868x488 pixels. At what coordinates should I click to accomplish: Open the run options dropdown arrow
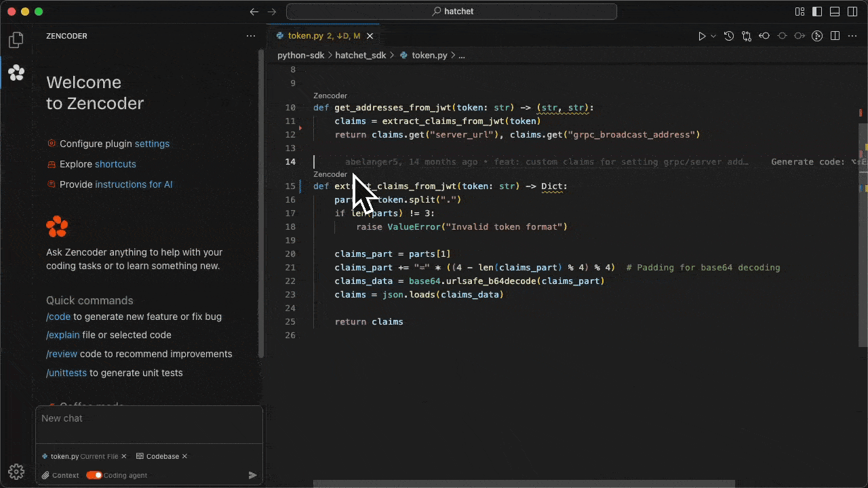coord(713,36)
